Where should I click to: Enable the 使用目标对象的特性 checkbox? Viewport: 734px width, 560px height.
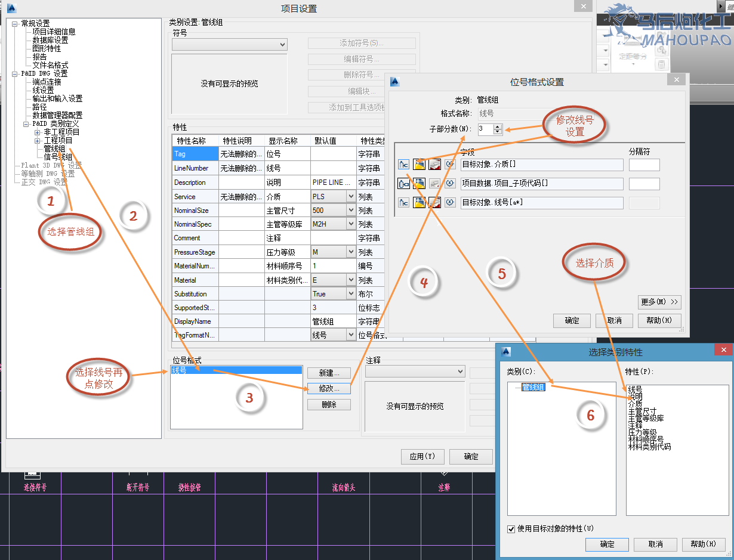coord(511,528)
